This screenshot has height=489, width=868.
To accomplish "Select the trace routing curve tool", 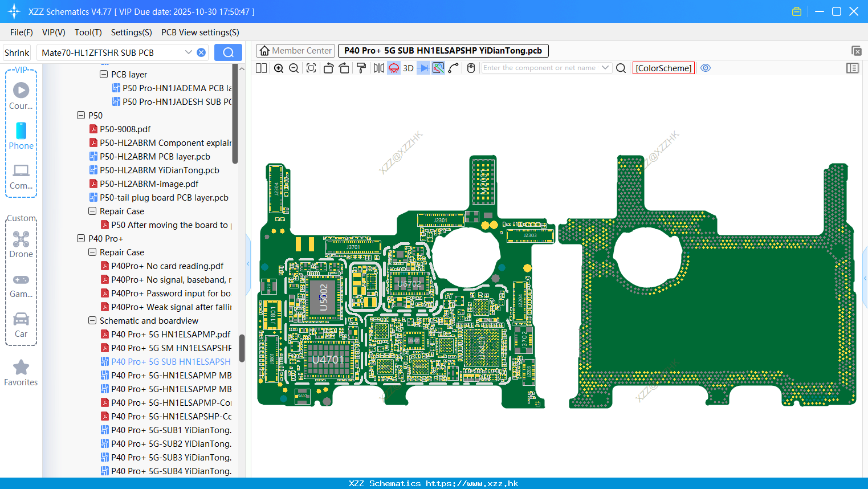I will point(453,68).
